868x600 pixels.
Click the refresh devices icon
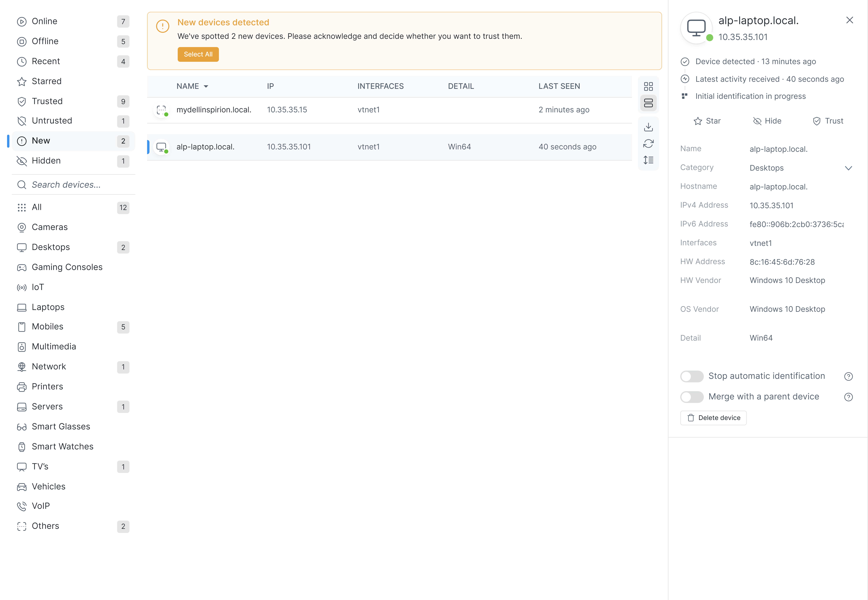point(648,144)
